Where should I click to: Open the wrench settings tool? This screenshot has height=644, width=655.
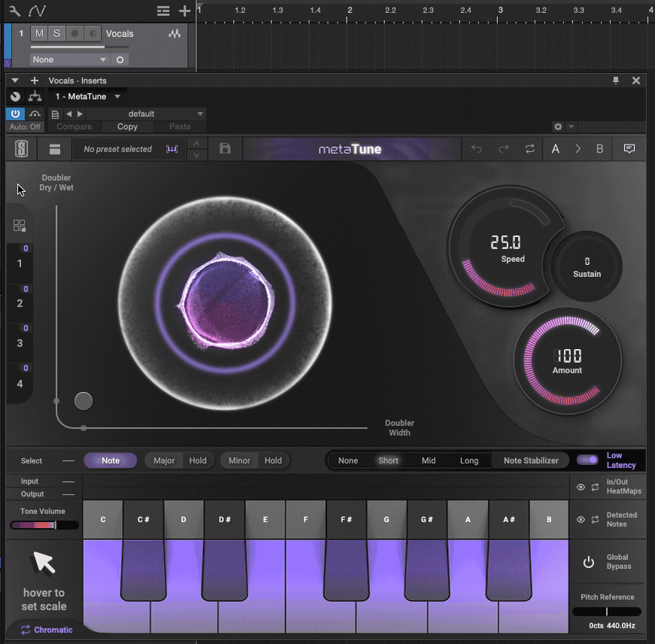(x=14, y=11)
